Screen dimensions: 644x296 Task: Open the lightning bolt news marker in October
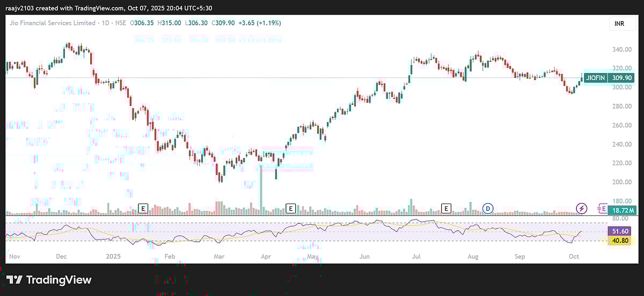[581, 208]
